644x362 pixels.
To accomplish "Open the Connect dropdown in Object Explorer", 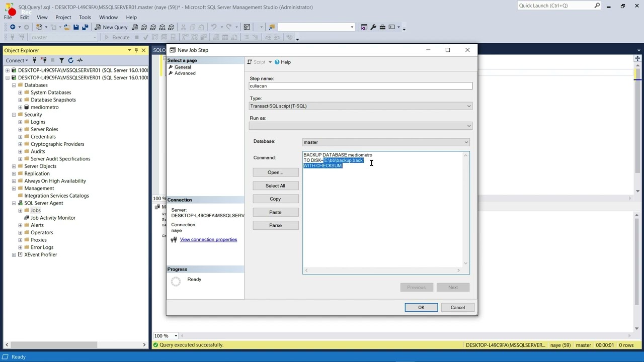I will point(17,60).
